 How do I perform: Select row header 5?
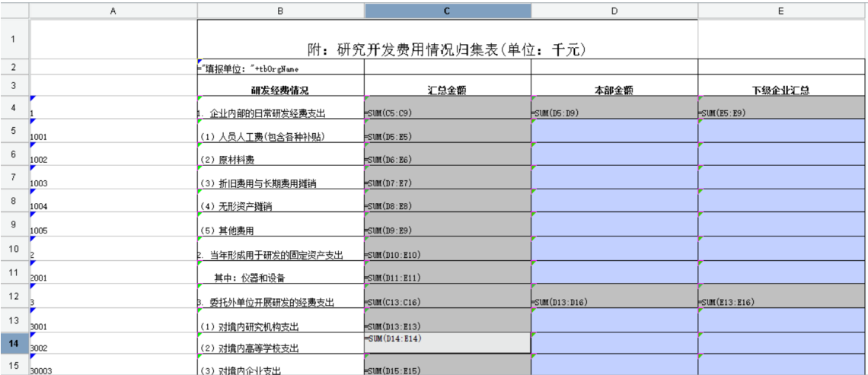coord(14,131)
